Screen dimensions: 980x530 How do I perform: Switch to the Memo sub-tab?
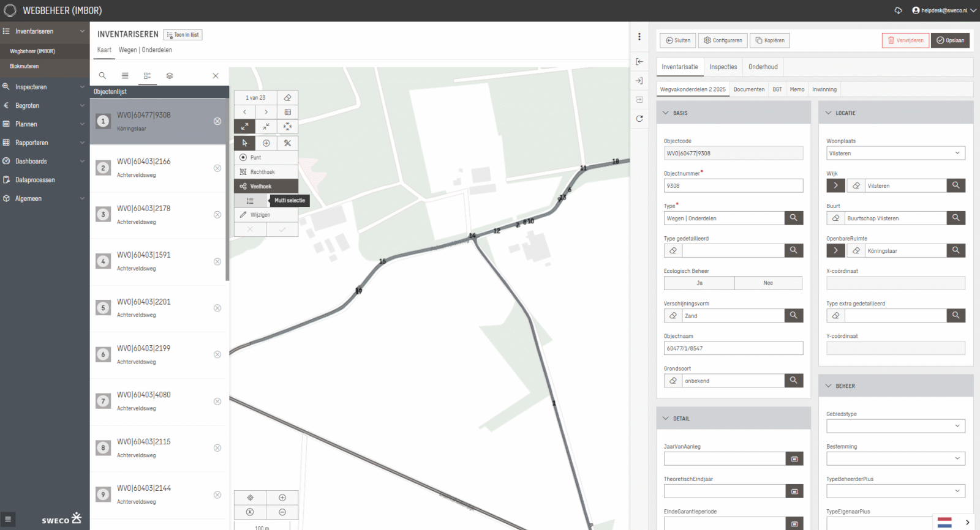click(797, 89)
